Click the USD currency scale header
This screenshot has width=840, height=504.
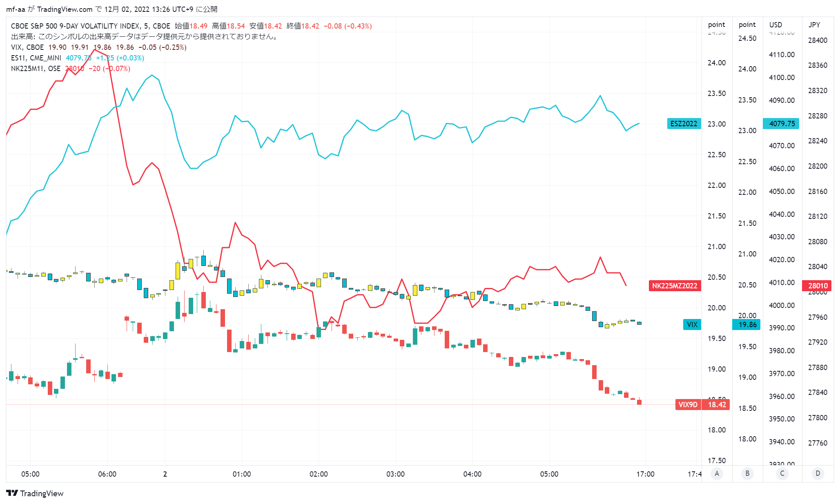[x=775, y=25]
